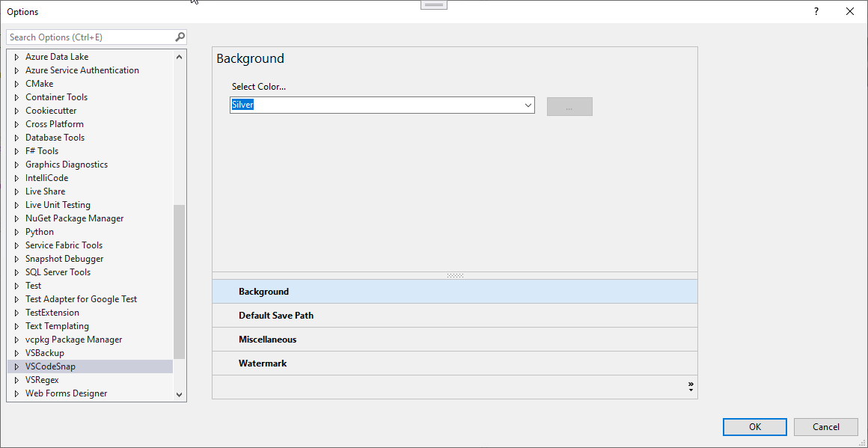Image resolution: width=868 pixels, height=448 pixels.
Task: Click the search magnifier icon
Action: [180, 37]
